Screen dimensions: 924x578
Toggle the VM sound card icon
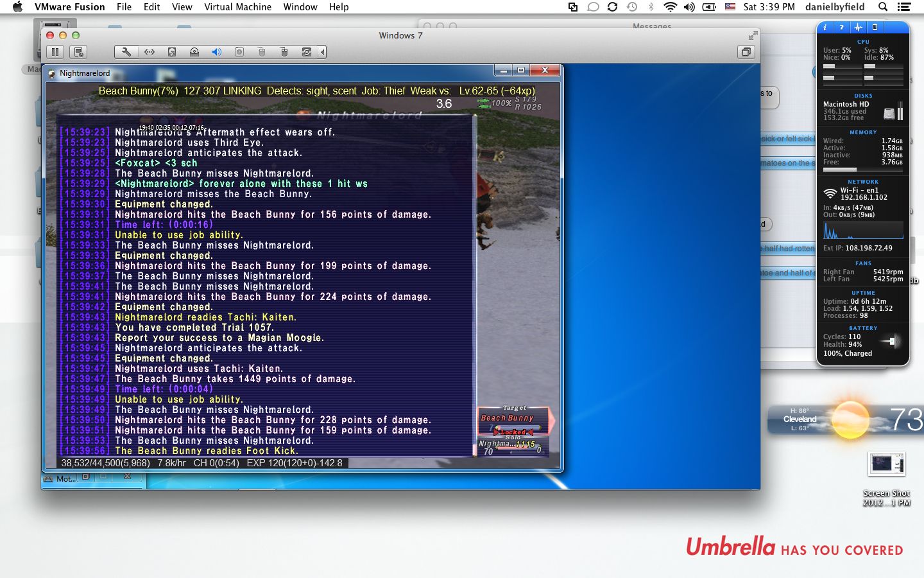coord(217,52)
